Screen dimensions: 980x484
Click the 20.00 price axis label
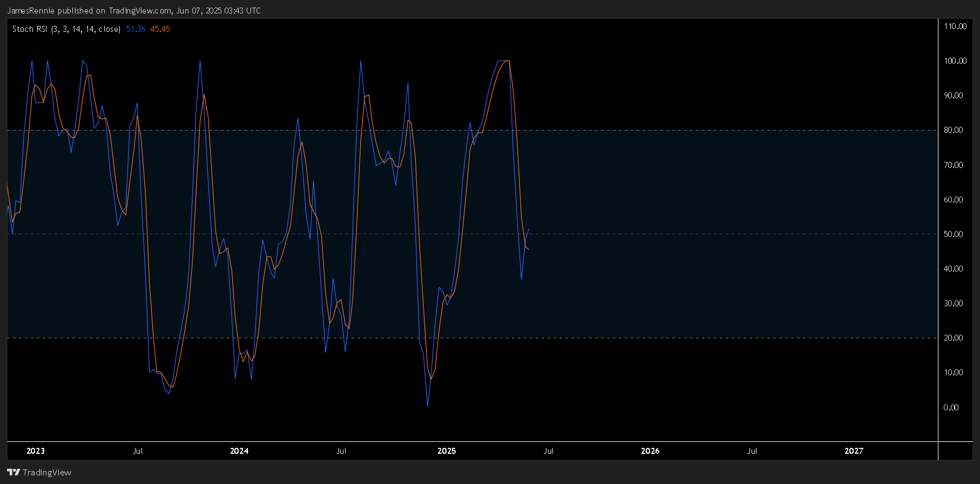(953, 338)
